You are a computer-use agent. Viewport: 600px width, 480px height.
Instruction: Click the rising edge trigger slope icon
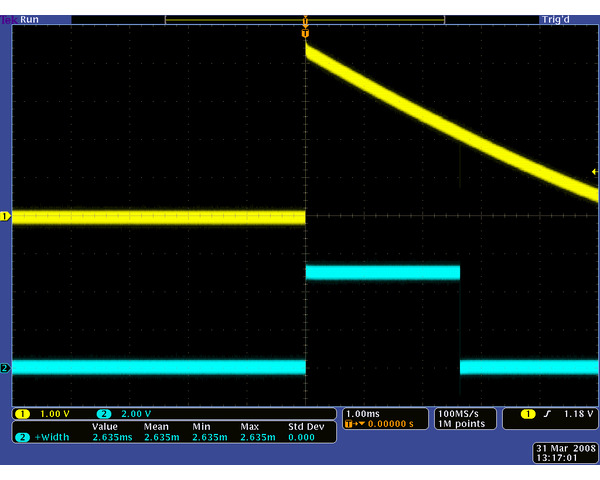[547, 413]
